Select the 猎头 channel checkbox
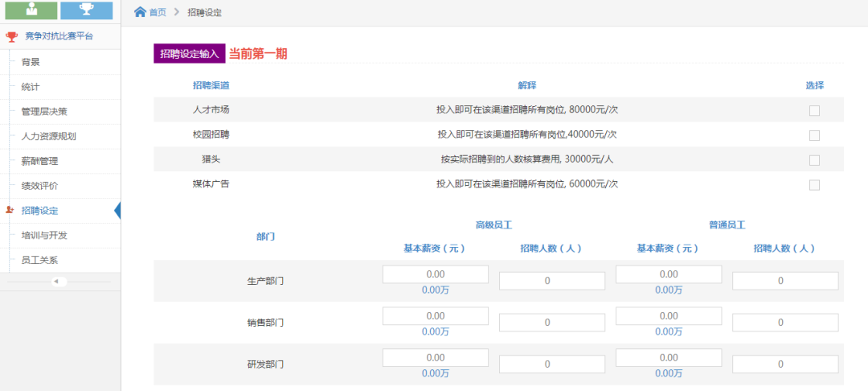 (x=814, y=160)
